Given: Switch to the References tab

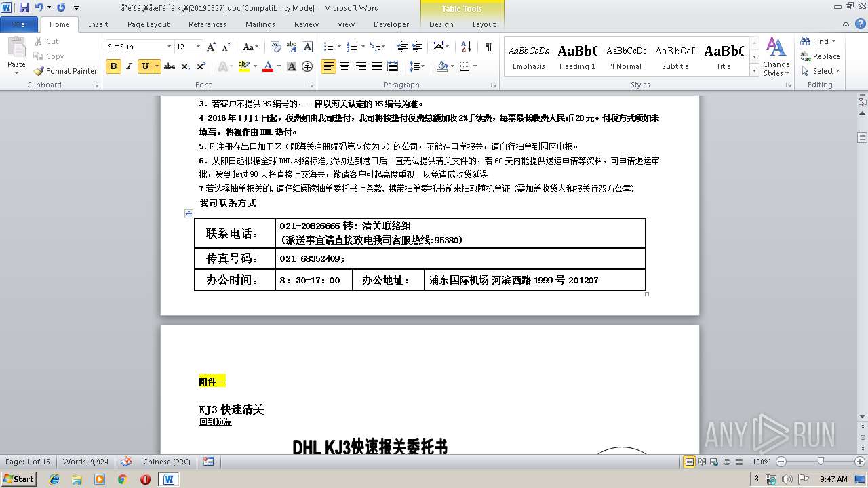Looking at the screenshot, I should click(208, 24).
